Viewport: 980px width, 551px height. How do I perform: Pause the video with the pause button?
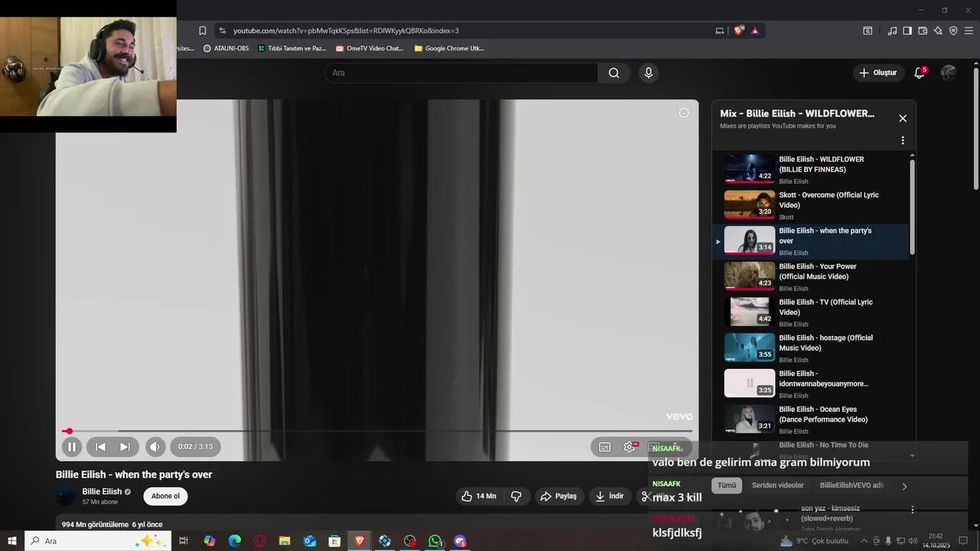[71, 447]
